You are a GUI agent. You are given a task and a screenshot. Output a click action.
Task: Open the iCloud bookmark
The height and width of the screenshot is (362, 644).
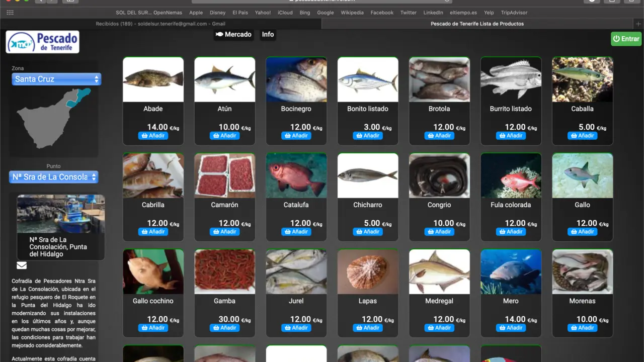285,13
